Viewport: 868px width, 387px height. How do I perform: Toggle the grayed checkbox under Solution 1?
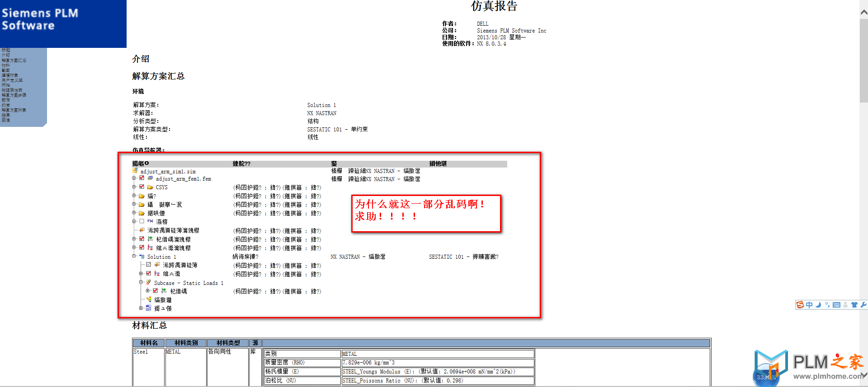pyautogui.click(x=148, y=265)
